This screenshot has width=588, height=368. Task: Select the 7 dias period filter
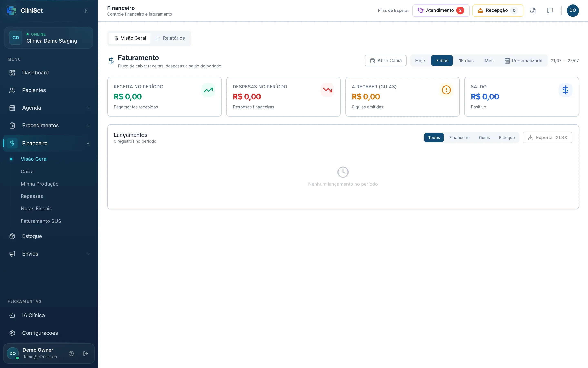[442, 61]
